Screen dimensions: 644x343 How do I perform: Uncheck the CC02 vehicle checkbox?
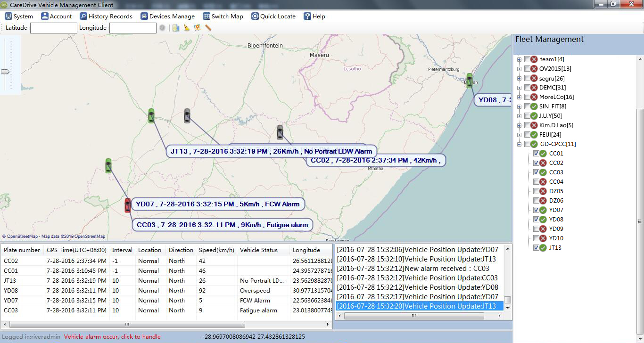click(x=536, y=163)
